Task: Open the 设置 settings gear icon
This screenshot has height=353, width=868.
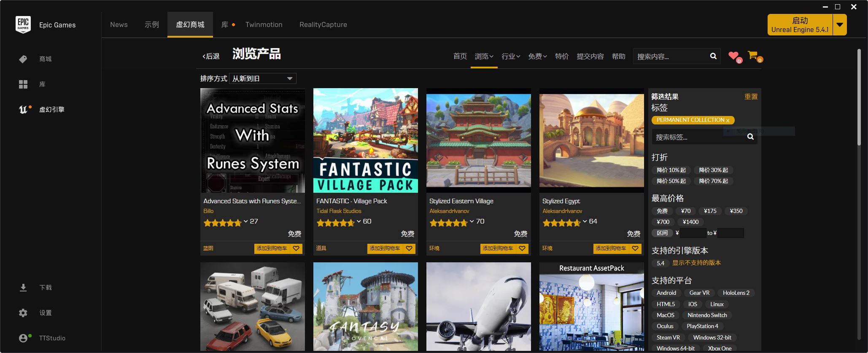Action: click(x=23, y=313)
